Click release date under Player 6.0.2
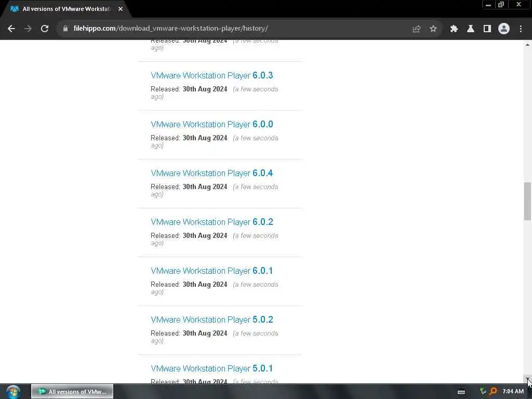This screenshot has width=532, height=399. point(205,236)
